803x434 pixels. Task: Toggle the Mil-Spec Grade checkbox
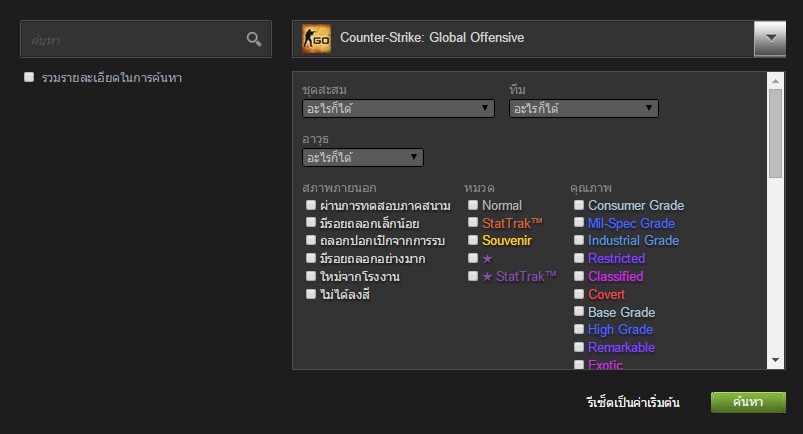(x=579, y=223)
